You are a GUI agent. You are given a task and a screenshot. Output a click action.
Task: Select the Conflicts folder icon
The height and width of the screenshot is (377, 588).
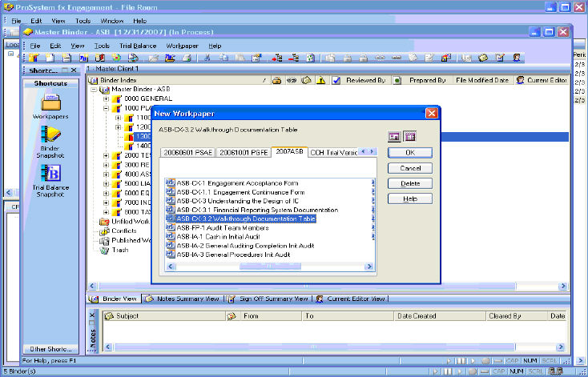(104, 231)
